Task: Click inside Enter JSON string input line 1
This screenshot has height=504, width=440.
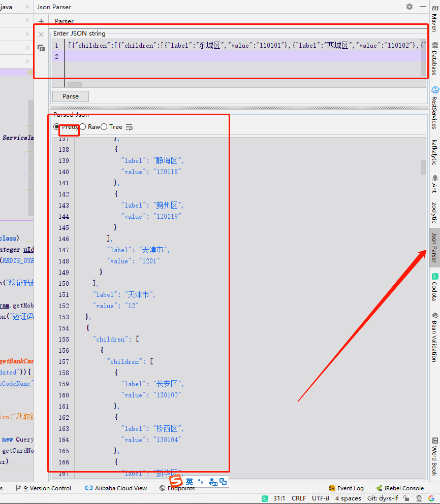Action: 244,45
